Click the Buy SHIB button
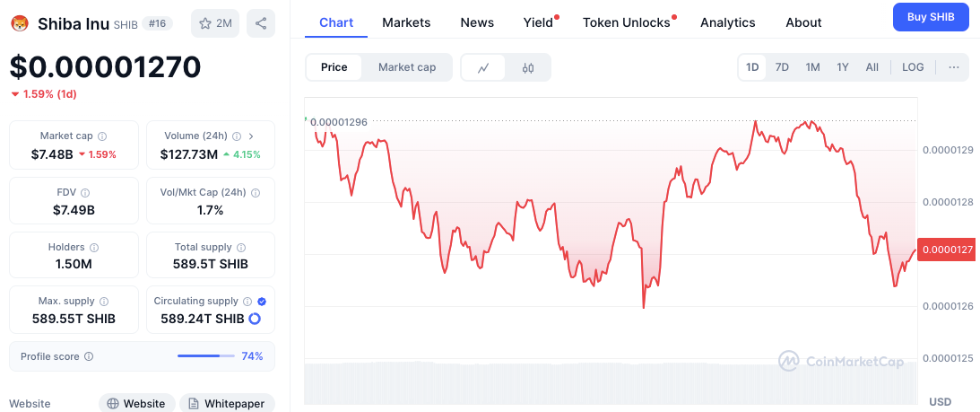This screenshot has height=412, width=980. 931,17
